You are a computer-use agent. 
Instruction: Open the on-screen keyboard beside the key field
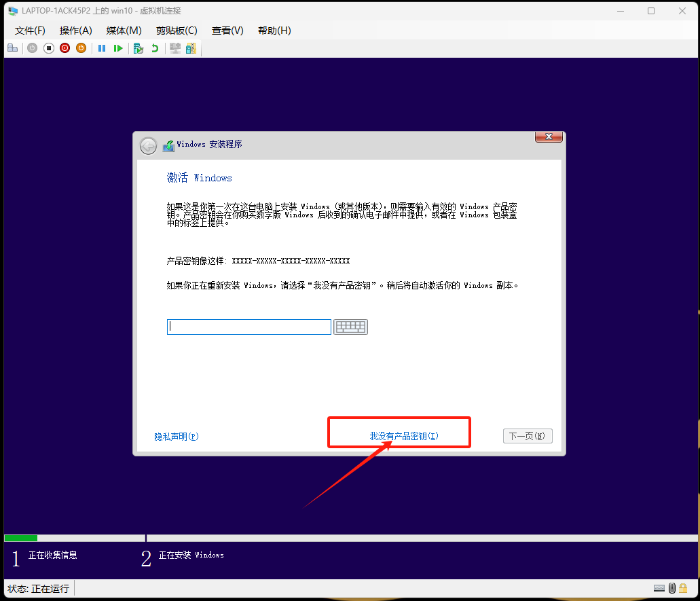tap(350, 327)
